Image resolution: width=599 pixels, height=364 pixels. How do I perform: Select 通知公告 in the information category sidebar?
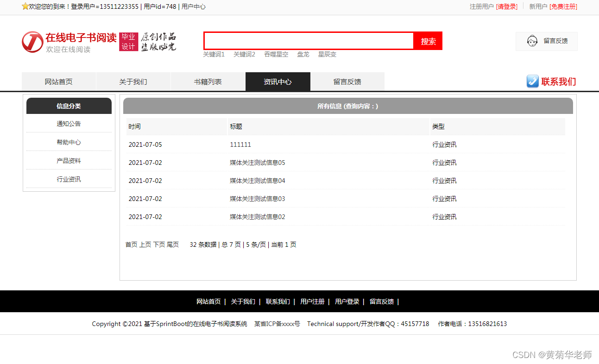[69, 124]
